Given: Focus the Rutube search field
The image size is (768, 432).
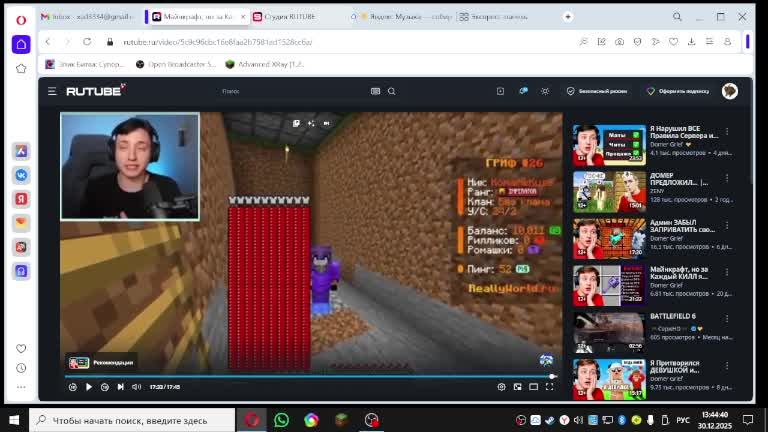Looking at the screenshot, I should pos(294,91).
